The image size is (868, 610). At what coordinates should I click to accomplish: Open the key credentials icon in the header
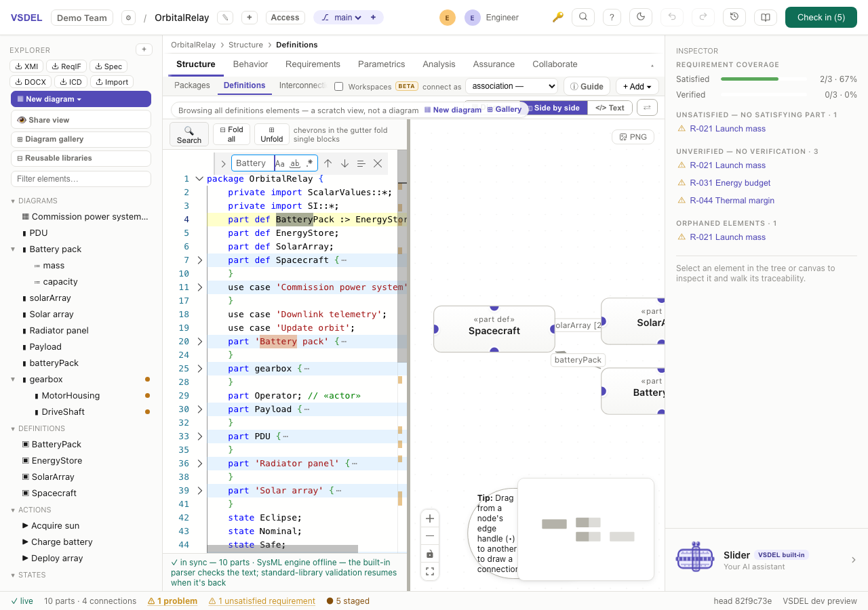[558, 18]
